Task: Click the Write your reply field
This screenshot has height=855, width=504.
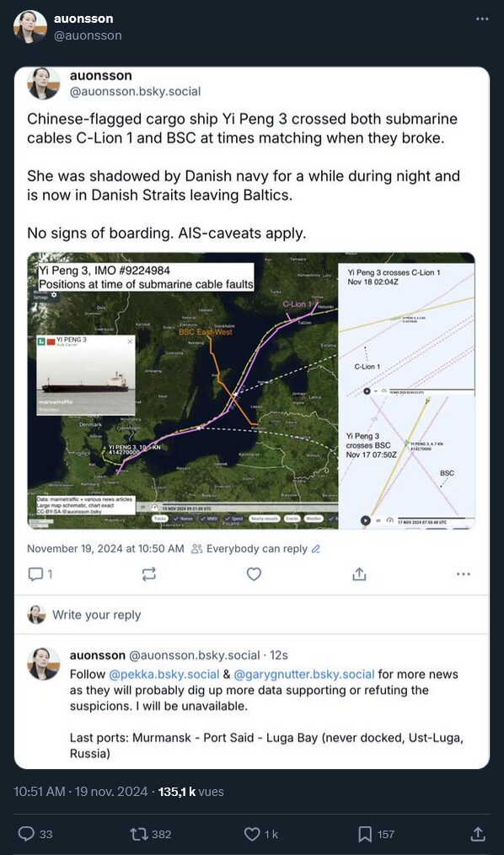Action: [x=252, y=615]
